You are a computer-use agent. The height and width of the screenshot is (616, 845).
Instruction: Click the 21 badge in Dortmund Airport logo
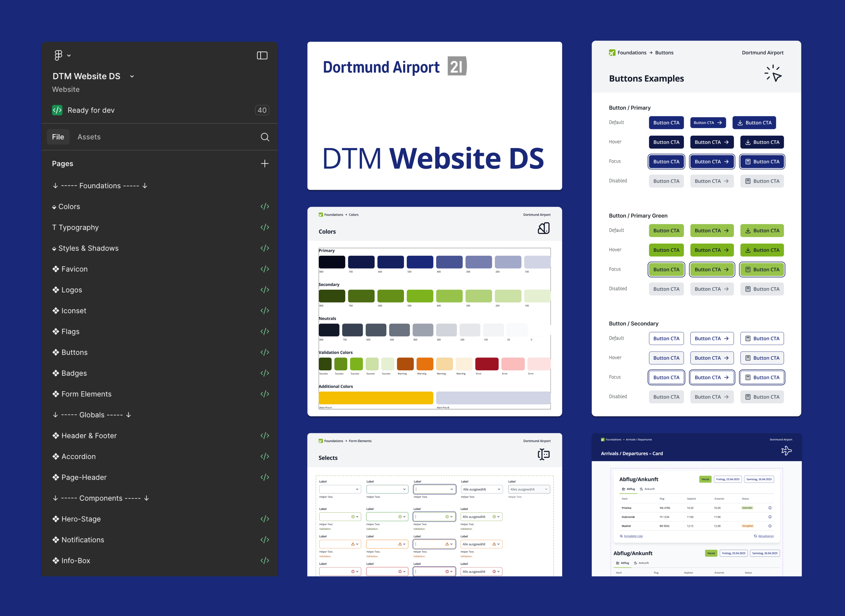(x=457, y=66)
